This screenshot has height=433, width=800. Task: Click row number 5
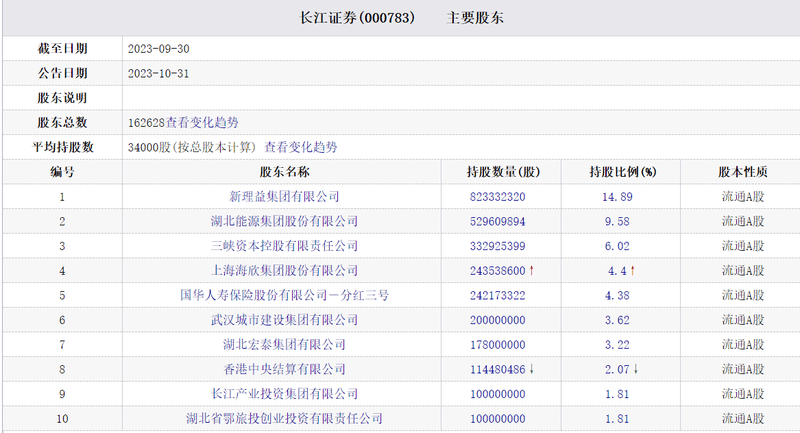[62, 295]
